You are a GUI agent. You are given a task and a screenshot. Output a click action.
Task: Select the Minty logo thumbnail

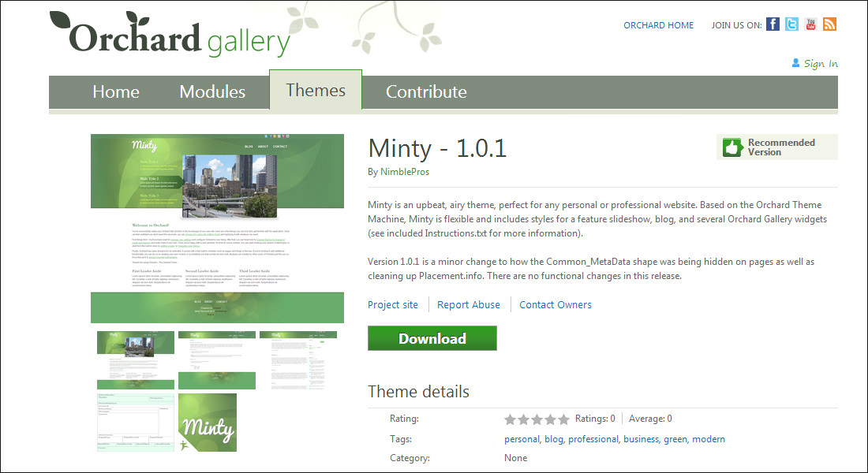(208, 423)
